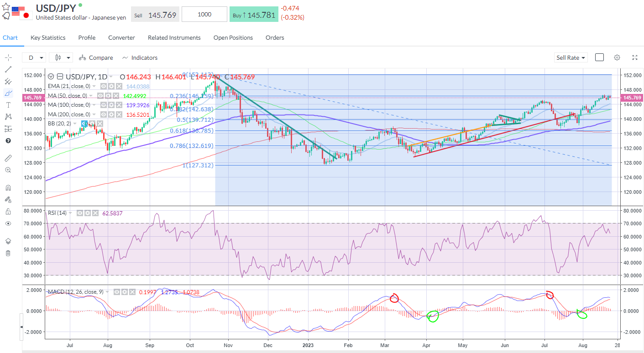Expand the RSI (14) dropdown arrow

pyautogui.click(x=70, y=213)
